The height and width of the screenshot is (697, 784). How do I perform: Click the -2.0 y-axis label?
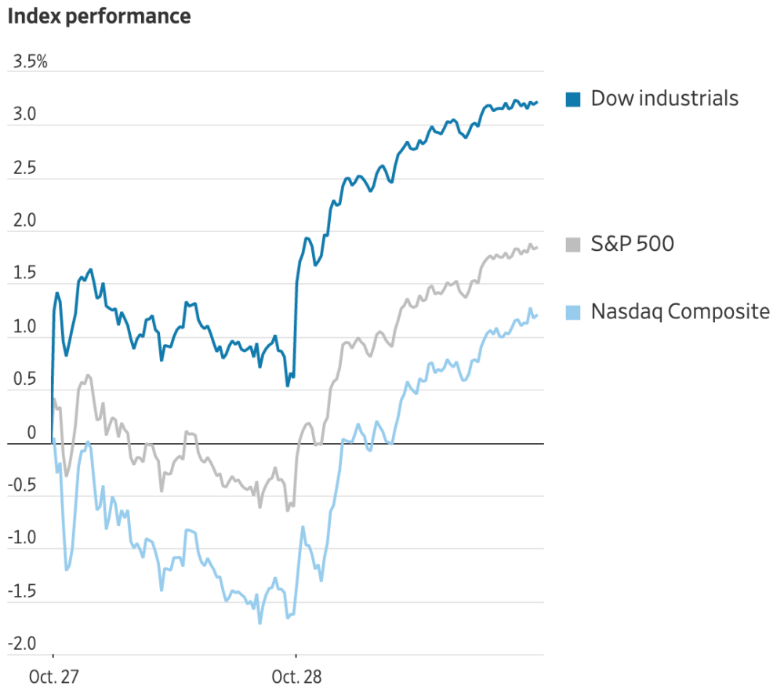tap(22, 644)
